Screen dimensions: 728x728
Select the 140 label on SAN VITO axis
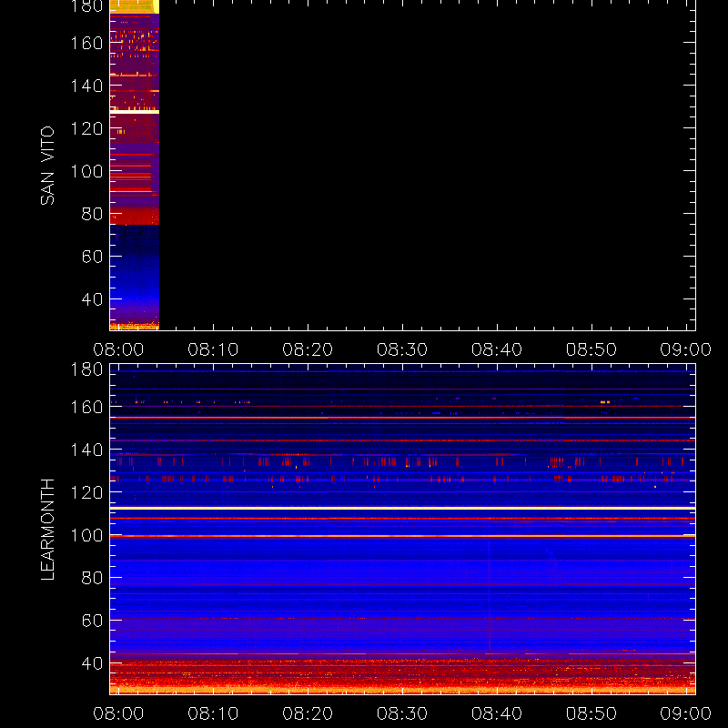86,86
